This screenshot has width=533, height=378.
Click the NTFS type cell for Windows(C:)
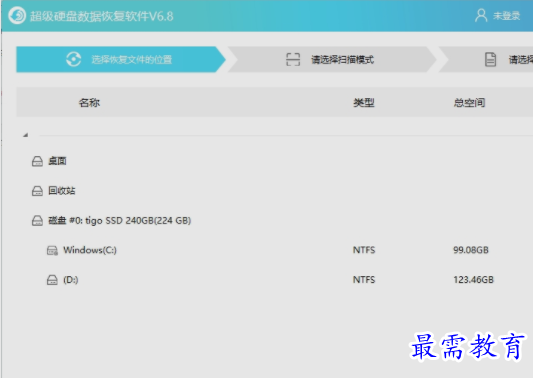pyautogui.click(x=364, y=250)
